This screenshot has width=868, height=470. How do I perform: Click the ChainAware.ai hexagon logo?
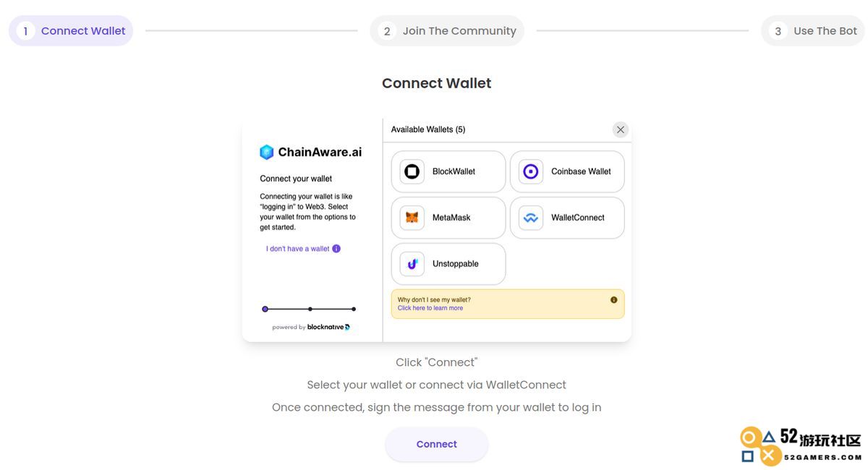click(x=267, y=152)
